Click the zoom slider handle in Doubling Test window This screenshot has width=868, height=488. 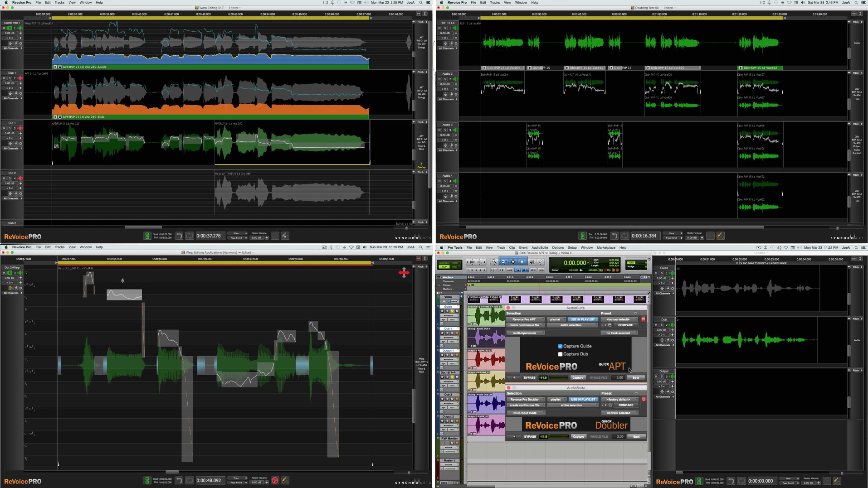pos(837,228)
